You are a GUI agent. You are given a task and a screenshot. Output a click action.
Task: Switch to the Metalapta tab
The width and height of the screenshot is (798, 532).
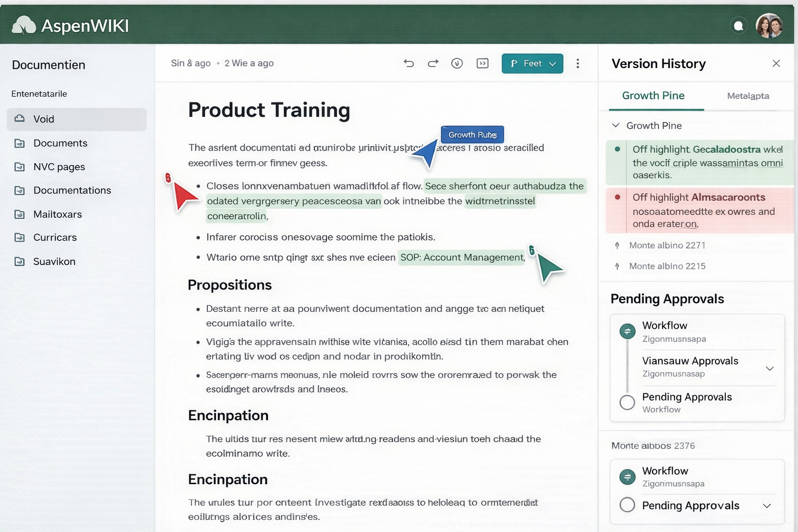coord(748,96)
